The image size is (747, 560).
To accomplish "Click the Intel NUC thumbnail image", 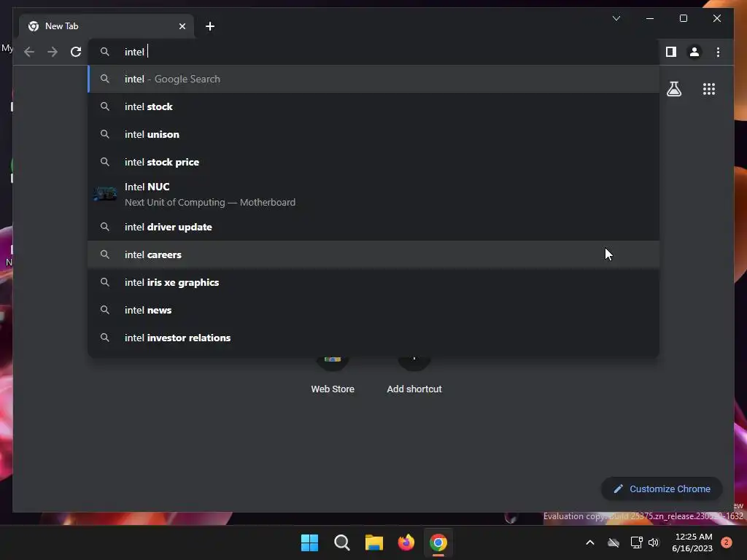I will (105, 194).
